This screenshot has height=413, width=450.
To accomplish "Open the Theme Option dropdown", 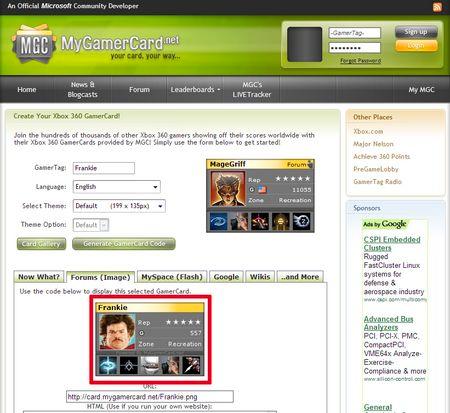I will [91, 225].
